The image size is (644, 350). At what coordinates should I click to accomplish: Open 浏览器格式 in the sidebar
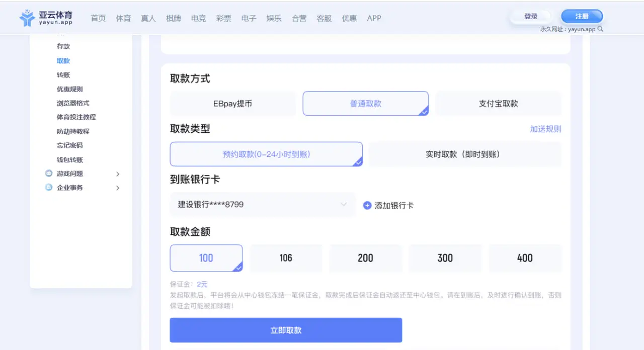pyautogui.click(x=73, y=103)
